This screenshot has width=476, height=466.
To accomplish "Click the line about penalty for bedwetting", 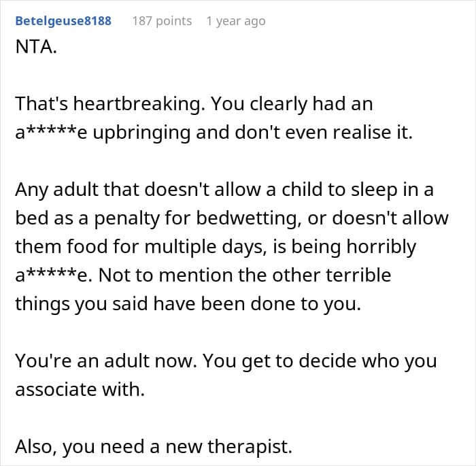I will click(232, 218).
